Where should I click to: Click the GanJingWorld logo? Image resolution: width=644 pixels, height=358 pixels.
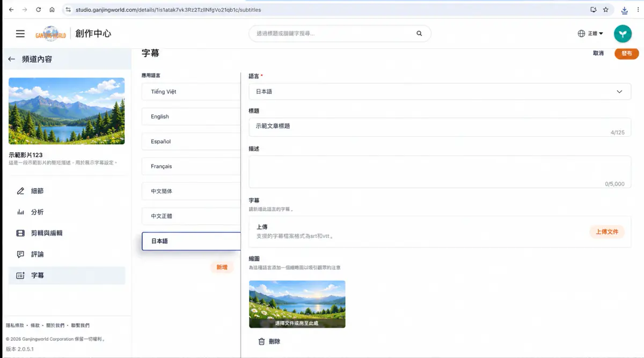click(50, 34)
